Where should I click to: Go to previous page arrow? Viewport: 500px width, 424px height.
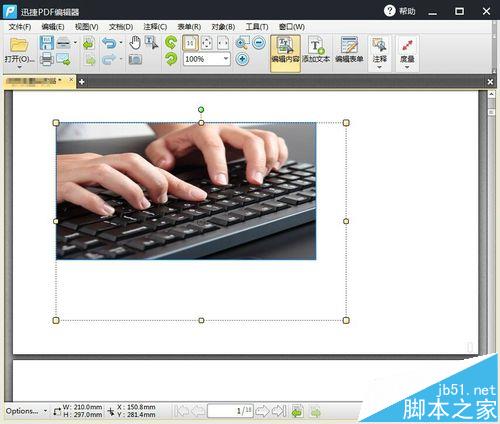pos(198,411)
